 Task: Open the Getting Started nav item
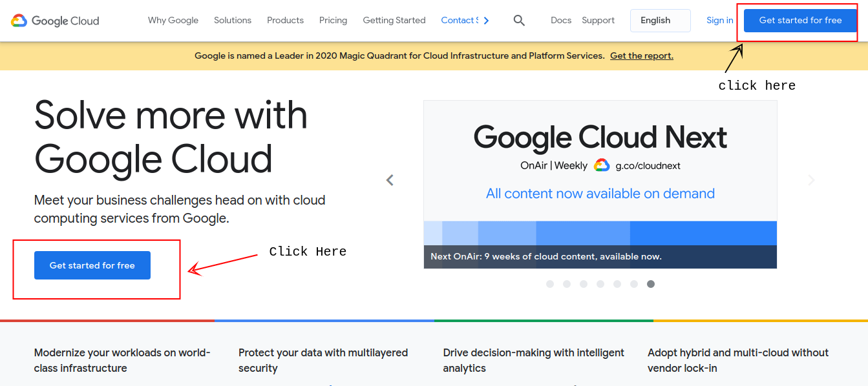click(x=394, y=21)
